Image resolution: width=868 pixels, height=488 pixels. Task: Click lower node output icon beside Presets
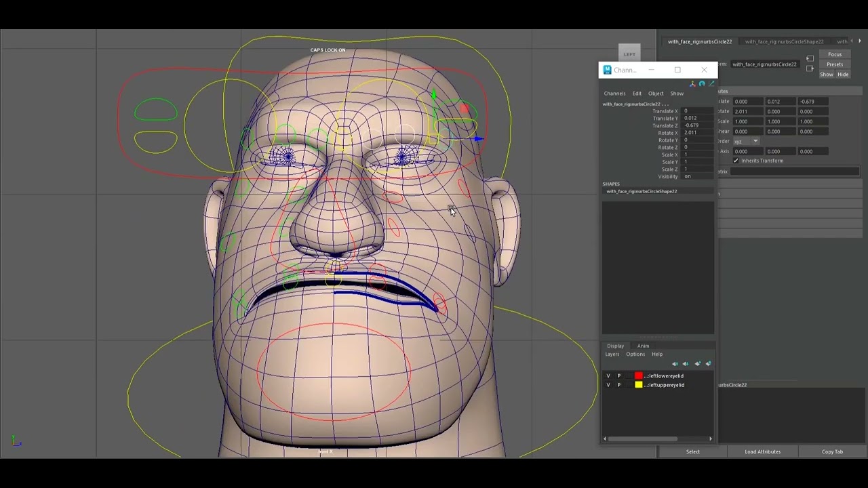tap(810, 68)
